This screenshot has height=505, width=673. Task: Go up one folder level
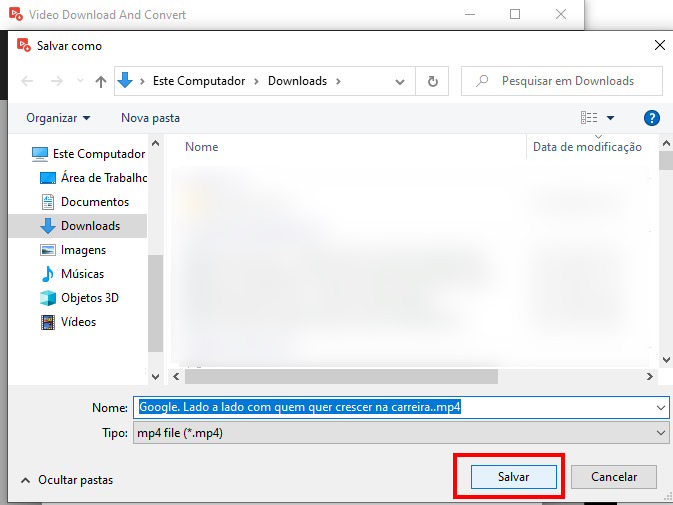click(100, 81)
